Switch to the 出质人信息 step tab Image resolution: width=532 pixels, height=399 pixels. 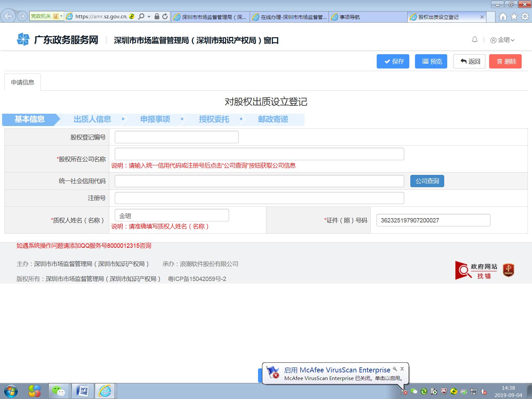click(x=92, y=119)
